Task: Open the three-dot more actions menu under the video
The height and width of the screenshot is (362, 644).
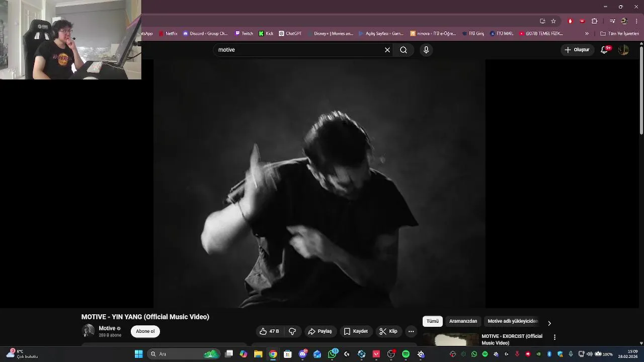Action: [411, 331]
